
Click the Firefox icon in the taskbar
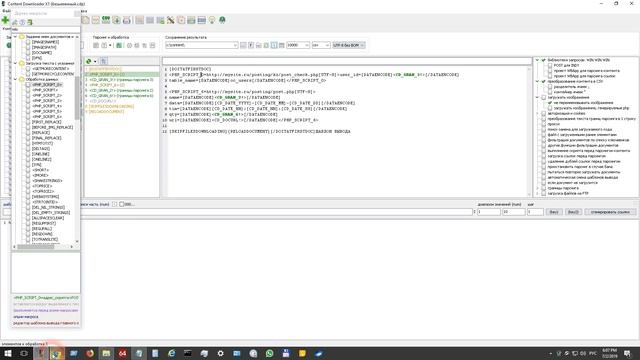[x=90, y=353]
